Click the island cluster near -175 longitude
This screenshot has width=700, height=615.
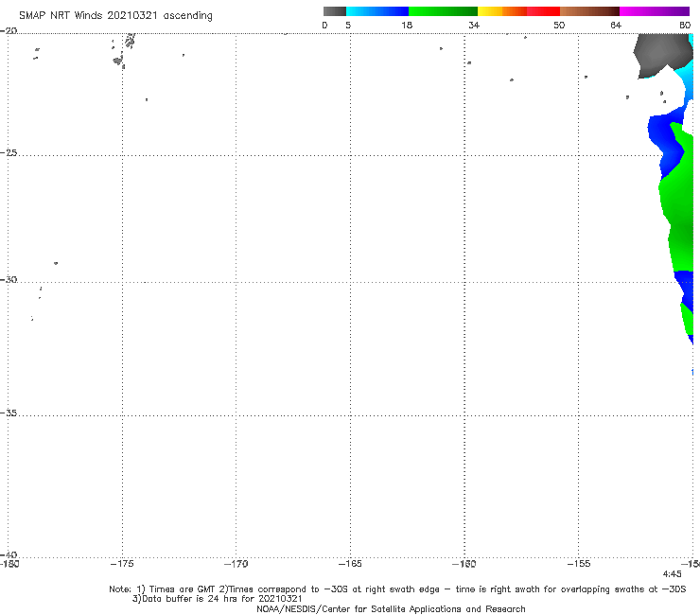(123, 51)
